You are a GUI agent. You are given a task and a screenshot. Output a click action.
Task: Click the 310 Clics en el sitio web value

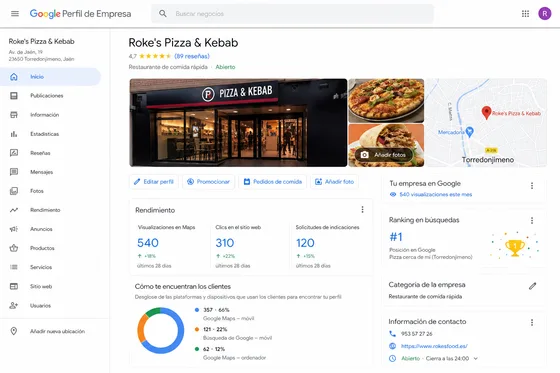pyautogui.click(x=225, y=243)
